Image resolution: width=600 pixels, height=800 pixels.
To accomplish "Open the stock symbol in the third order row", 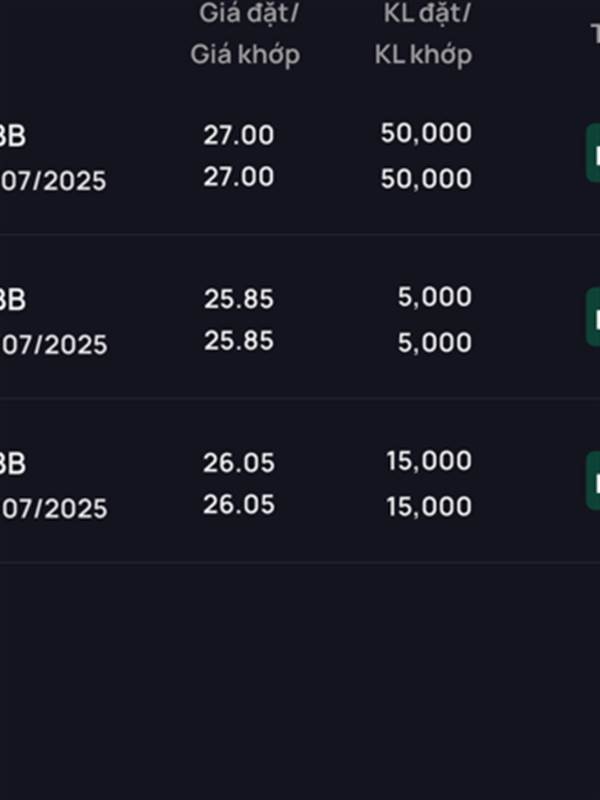I will (x=12, y=464).
